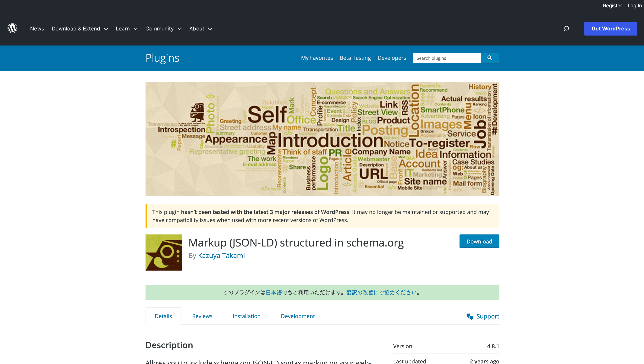The image size is (644, 364).
Task: Click the Get WordPress button
Action: (611, 29)
